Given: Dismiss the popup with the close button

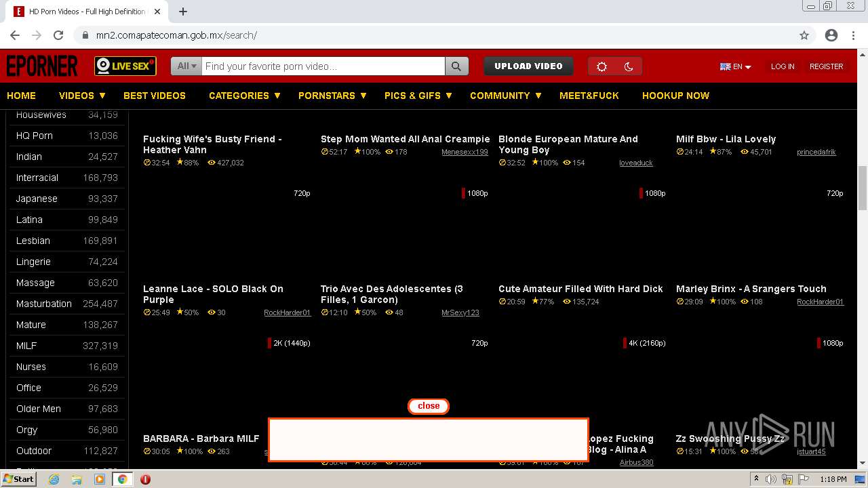Looking at the screenshot, I should point(429,406).
